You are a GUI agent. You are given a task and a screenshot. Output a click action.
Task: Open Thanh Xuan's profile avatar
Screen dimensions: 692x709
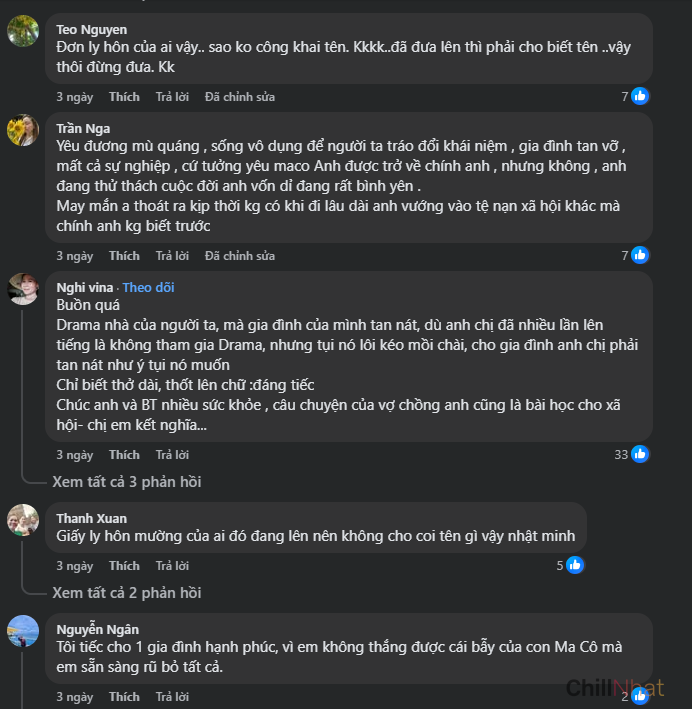(x=23, y=519)
